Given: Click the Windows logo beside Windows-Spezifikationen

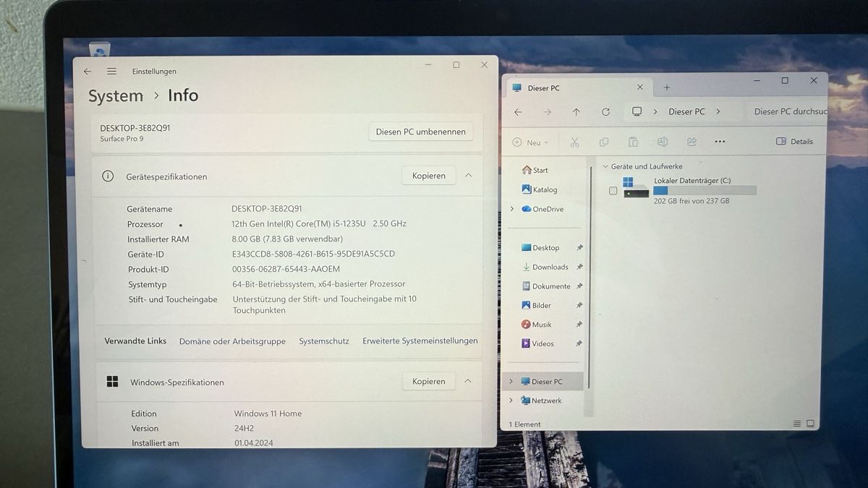Looking at the screenshot, I should (112, 381).
